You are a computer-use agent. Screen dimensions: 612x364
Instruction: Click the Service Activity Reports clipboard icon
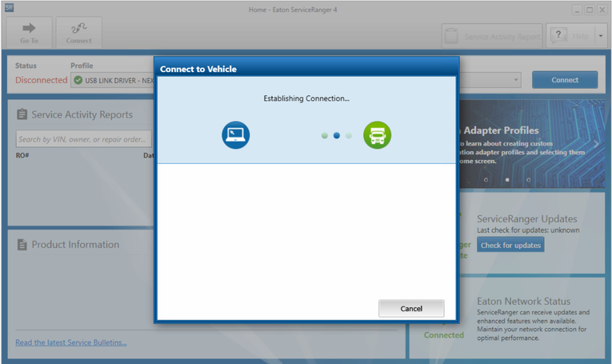click(x=22, y=114)
